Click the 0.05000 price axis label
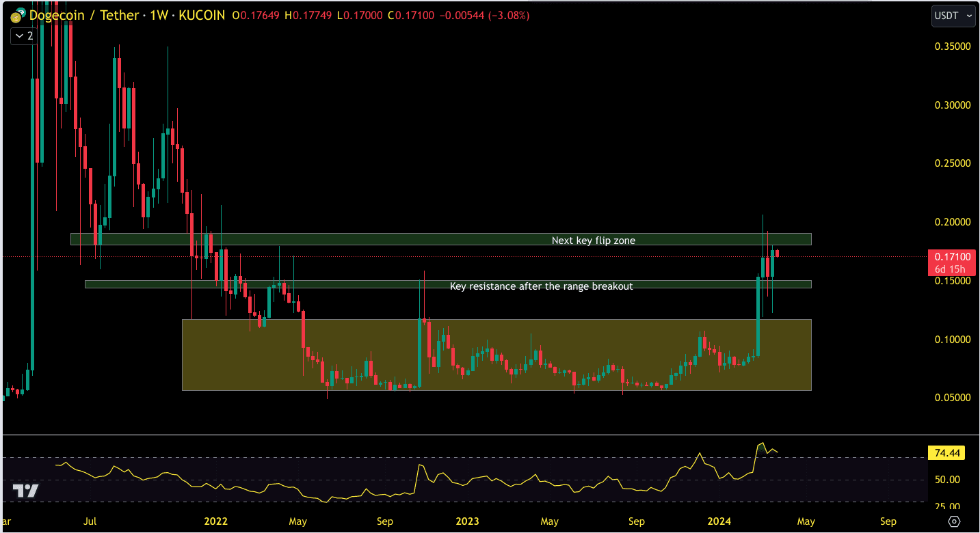 click(x=951, y=398)
